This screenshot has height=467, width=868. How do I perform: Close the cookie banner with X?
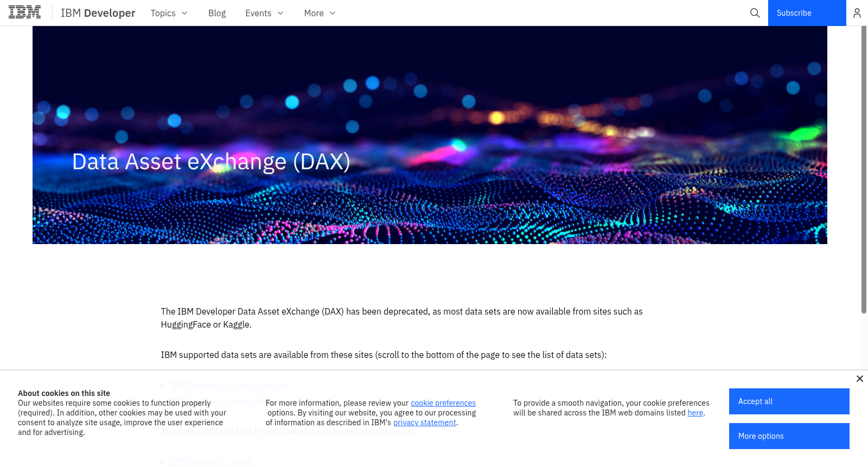[860, 379]
